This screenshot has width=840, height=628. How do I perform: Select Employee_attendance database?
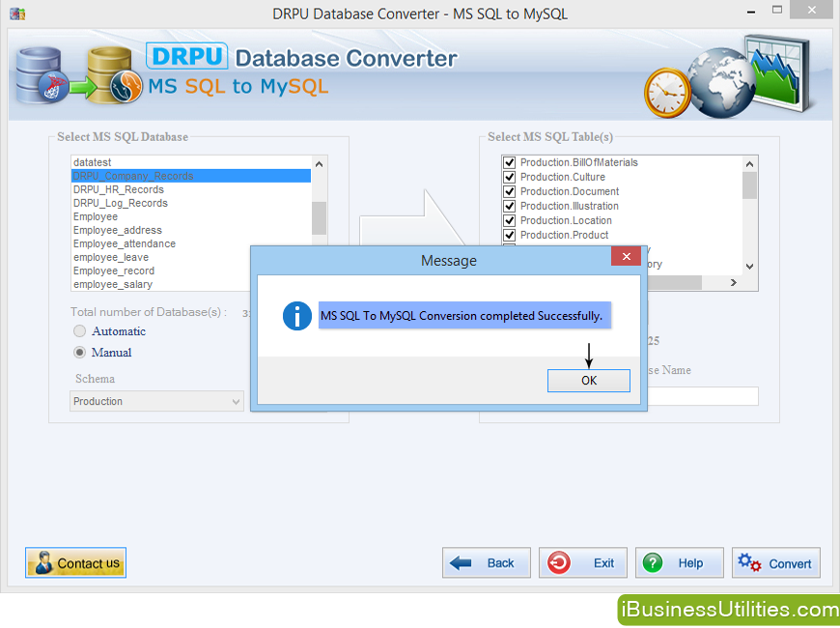(x=191, y=243)
